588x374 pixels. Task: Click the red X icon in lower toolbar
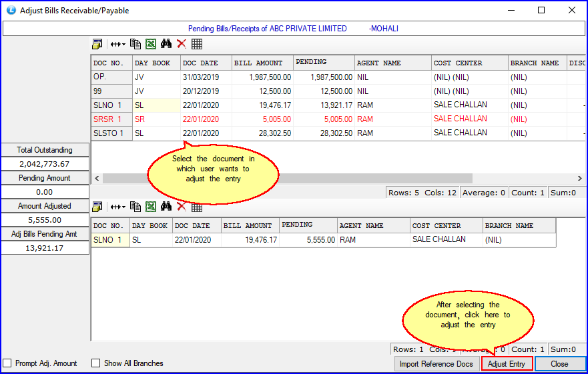point(182,207)
